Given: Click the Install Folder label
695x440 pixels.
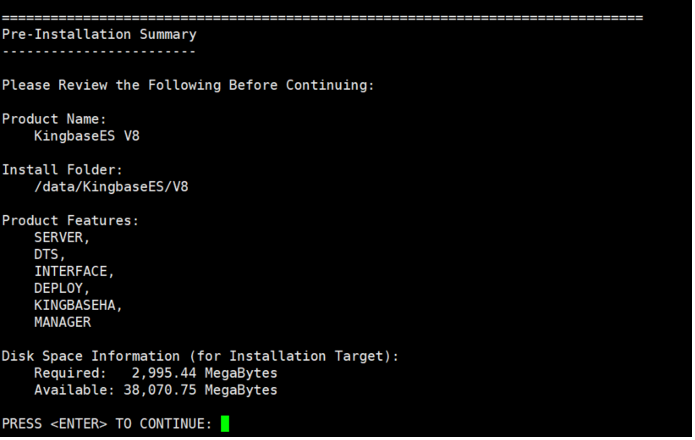Looking at the screenshot, I should click(x=62, y=170).
